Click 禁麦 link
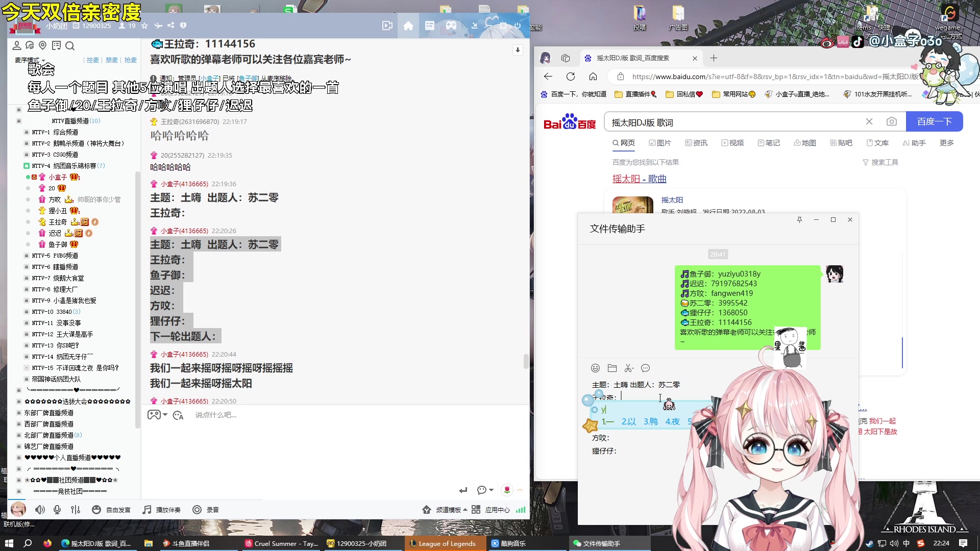Viewport: 980px width, 551px height. tap(112, 60)
